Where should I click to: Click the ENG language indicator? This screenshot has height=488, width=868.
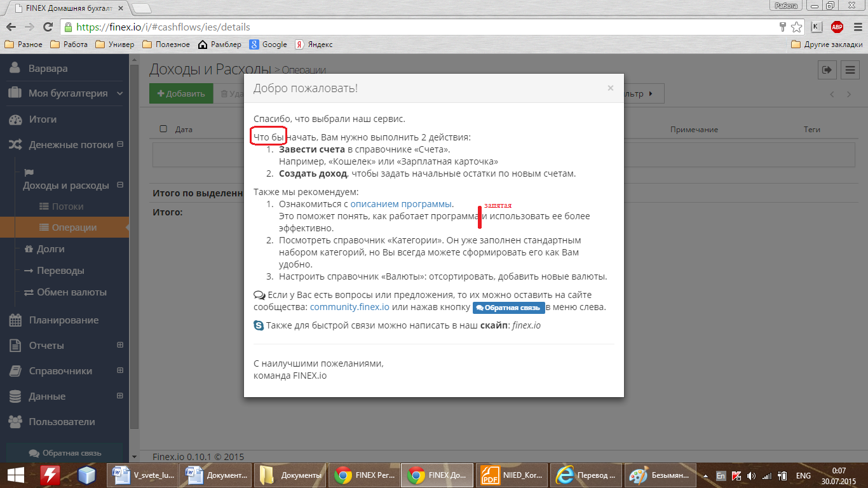tap(803, 475)
